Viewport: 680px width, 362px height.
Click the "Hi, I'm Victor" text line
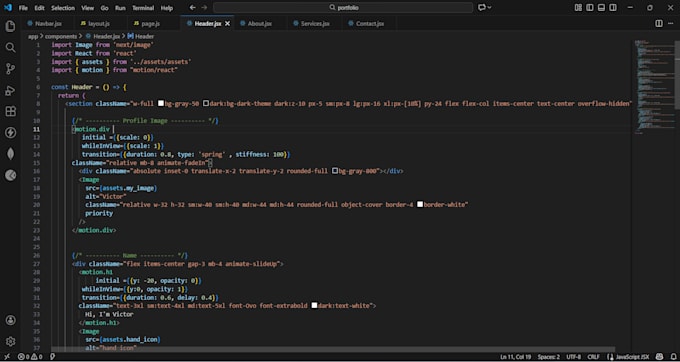point(109,314)
